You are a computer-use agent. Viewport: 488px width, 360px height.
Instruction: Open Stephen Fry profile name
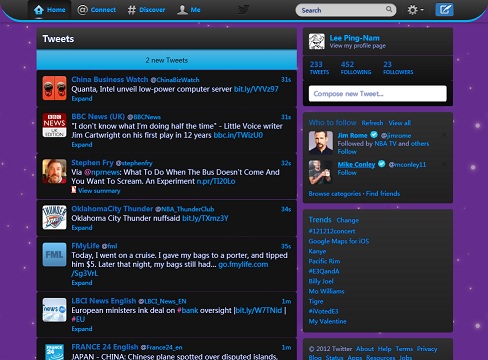92,162
